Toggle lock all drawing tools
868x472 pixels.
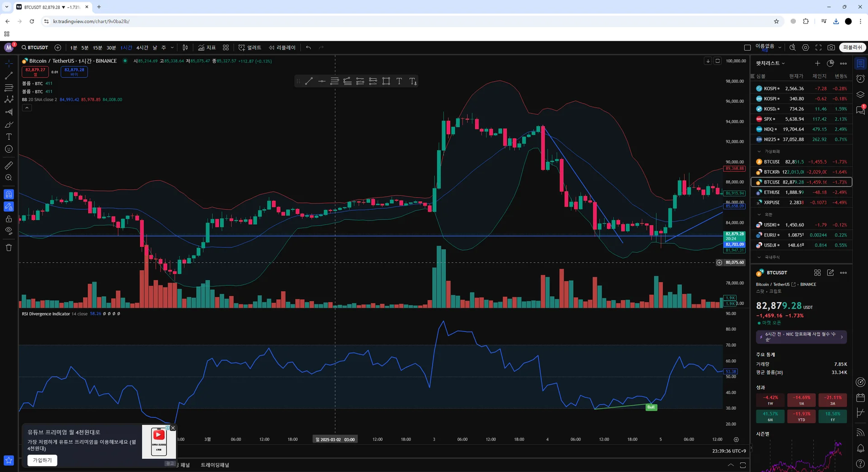tap(9, 219)
